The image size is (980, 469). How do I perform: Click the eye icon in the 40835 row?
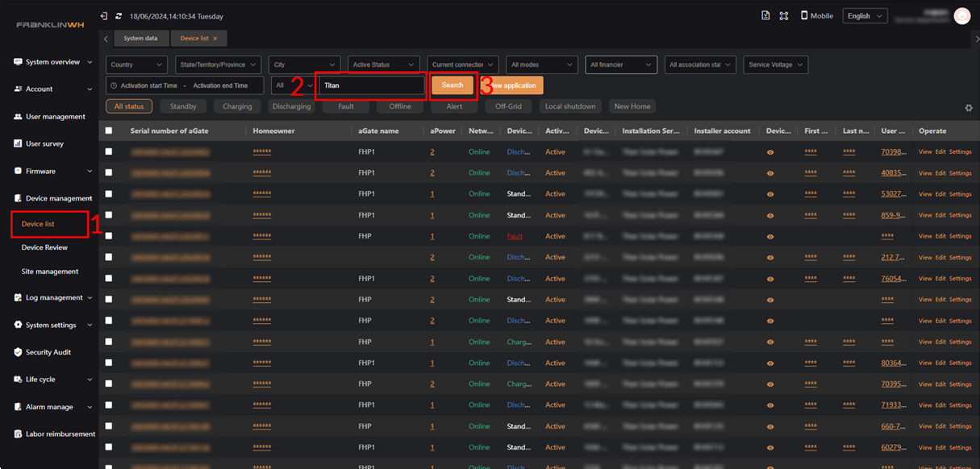coord(770,172)
